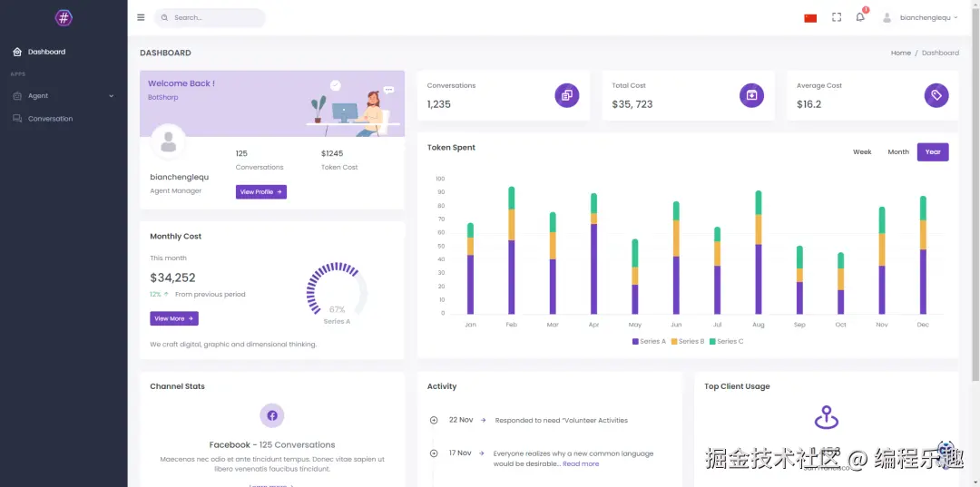Click the Conversations card copy icon
980x487 pixels.
point(567,95)
